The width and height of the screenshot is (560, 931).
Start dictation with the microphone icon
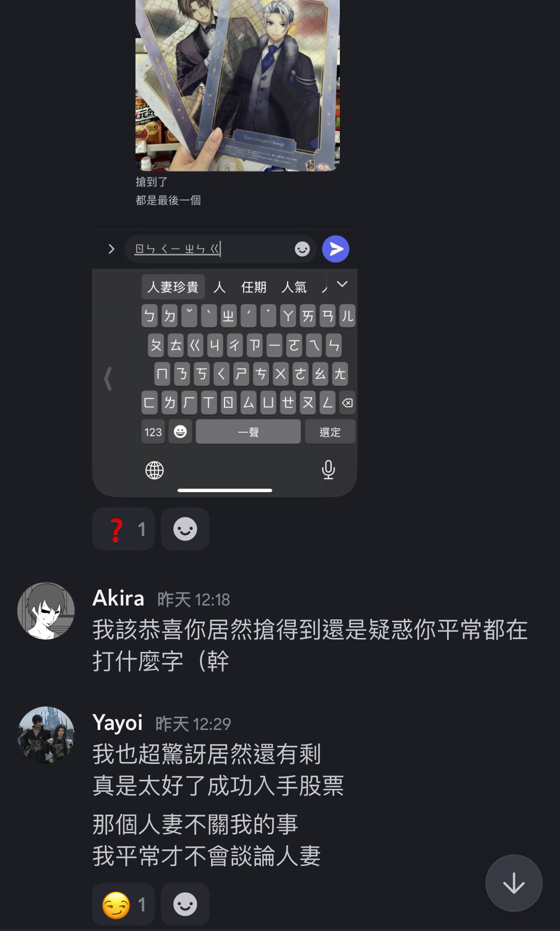328,470
